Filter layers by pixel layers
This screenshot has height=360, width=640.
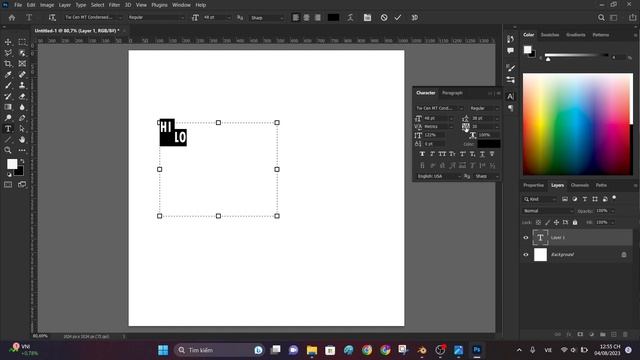[x=565, y=199]
